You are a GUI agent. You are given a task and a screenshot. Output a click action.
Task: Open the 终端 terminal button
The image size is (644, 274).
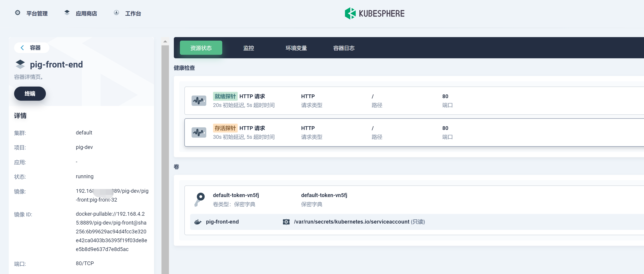pyautogui.click(x=30, y=94)
